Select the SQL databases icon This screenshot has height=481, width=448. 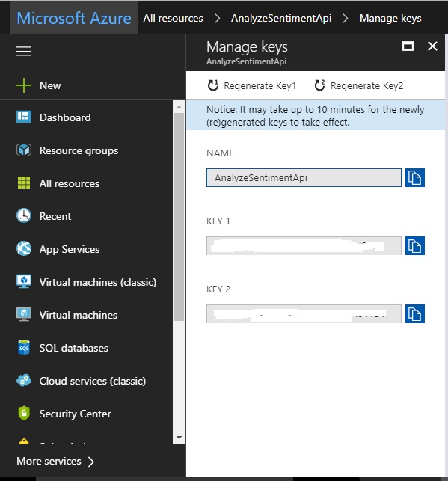(24, 347)
